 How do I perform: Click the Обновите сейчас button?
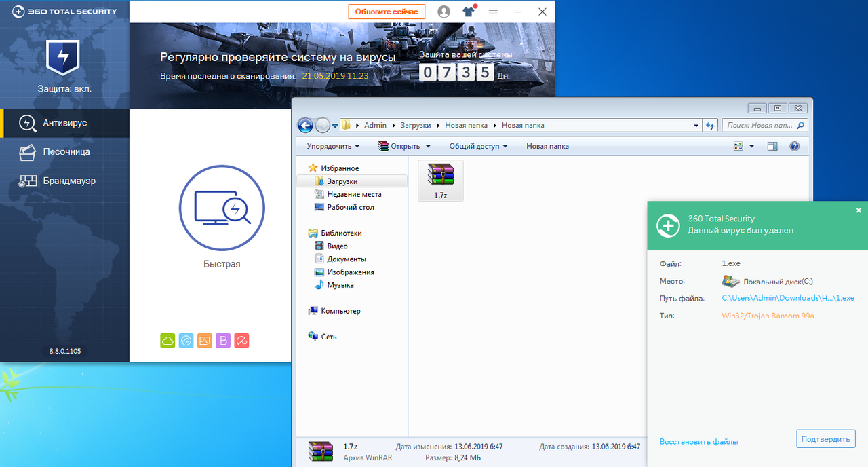pos(387,12)
